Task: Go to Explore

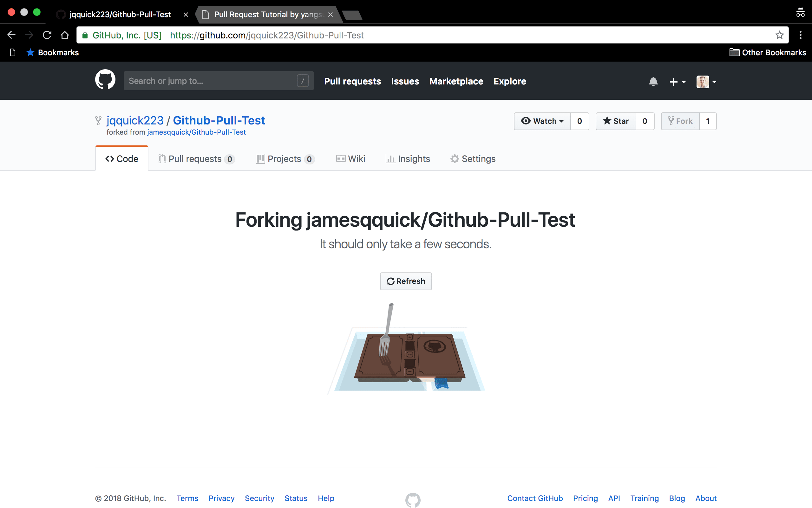Action: pos(510,81)
